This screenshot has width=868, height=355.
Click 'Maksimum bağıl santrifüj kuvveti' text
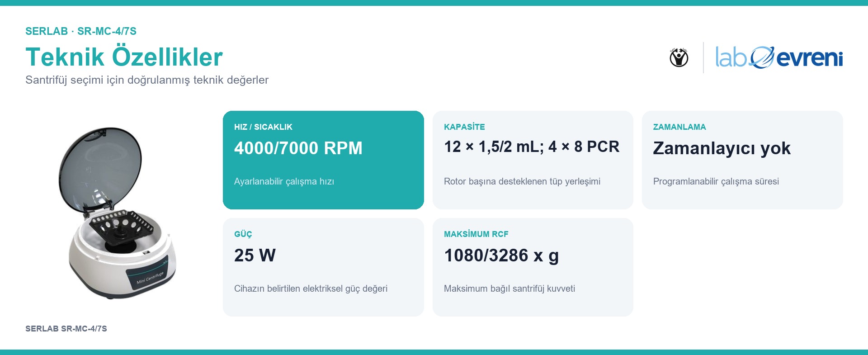click(x=509, y=289)
